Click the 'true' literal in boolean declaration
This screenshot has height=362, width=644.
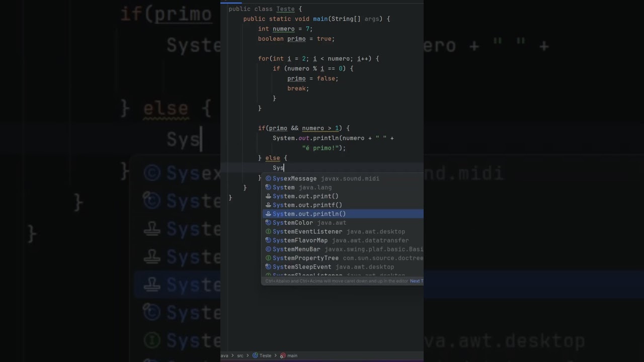point(324,39)
